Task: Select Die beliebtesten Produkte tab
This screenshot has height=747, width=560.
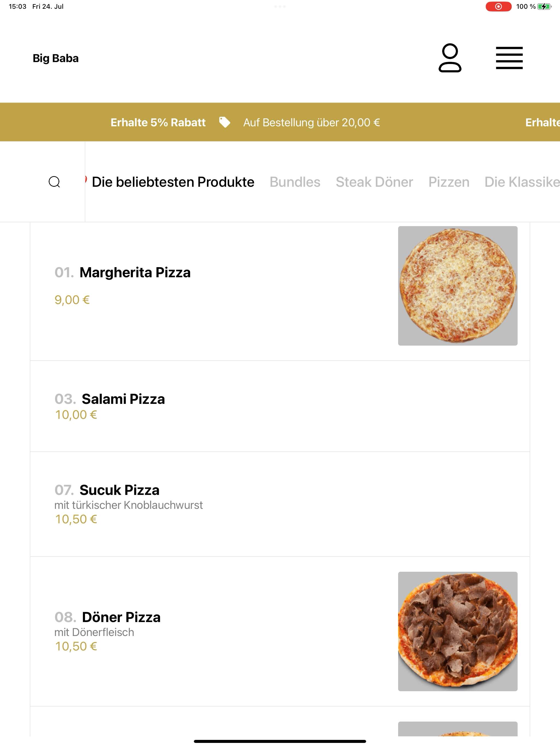Action: tap(173, 182)
